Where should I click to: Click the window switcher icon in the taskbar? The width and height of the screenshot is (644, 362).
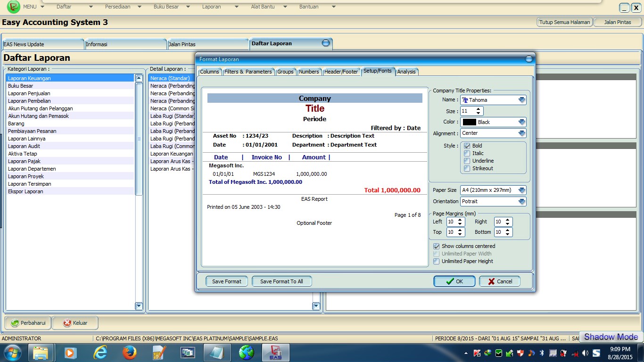point(188,353)
